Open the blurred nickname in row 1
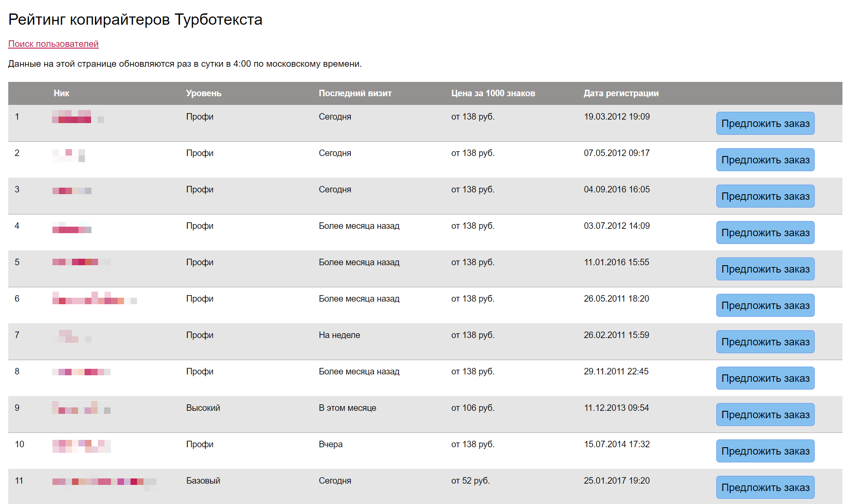852x504 pixels. (78, 117)
